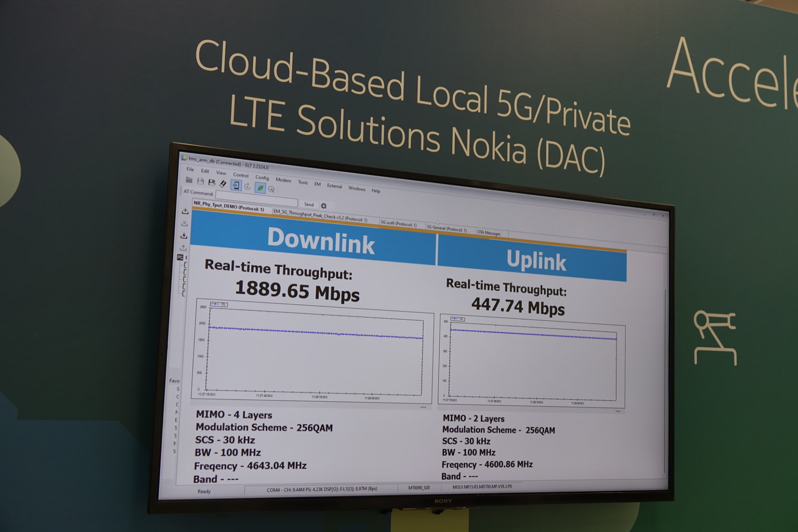Click "Freqency - 4600.86 MHz" uplink text
Image resolution: width=798 pixels, height=532 pixels.
(487, 464)
